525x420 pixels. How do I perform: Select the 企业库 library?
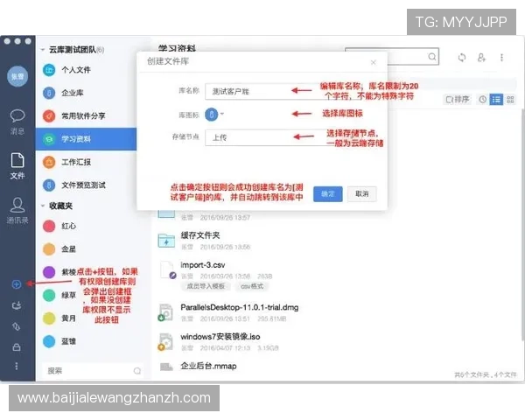(86, 93)
